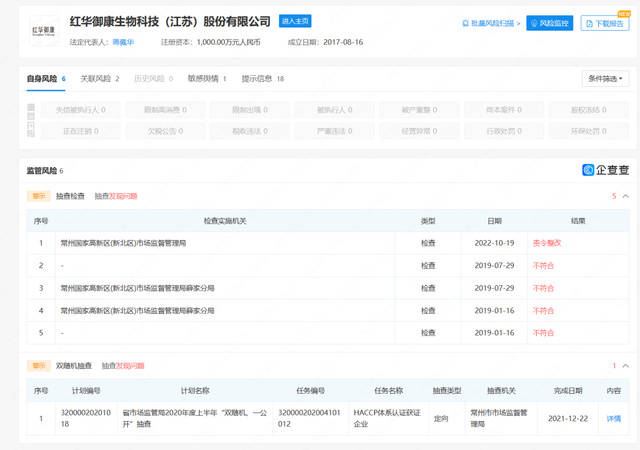The width and height of the screenshot is (640, 450).
Task: Click the 责令整改 result for 2022-10-19
Action: [x=547, y=242]
